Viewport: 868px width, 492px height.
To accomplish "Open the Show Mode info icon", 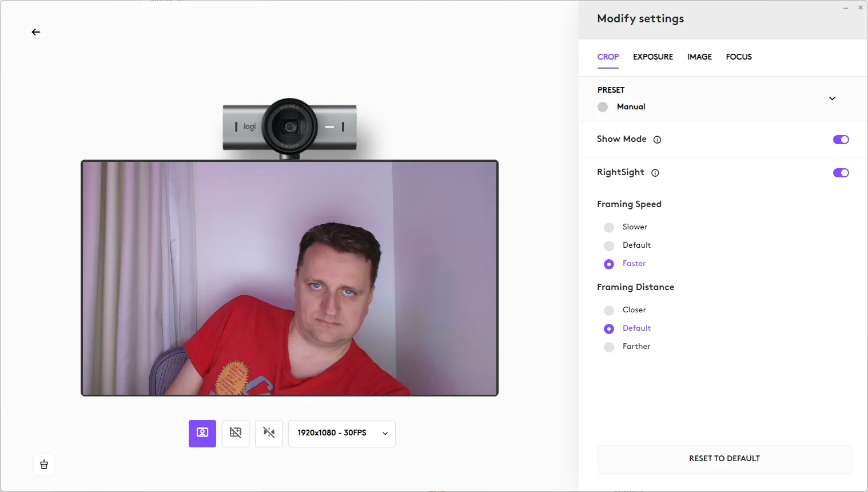I will 658,140.
